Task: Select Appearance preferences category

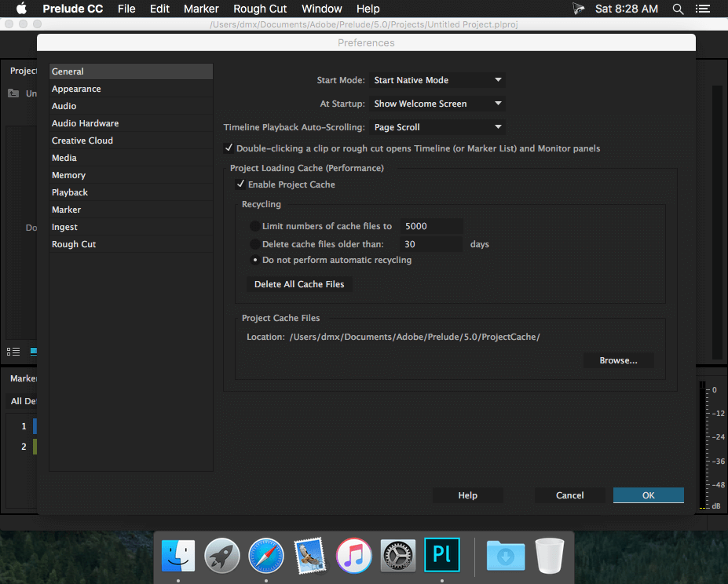Action: click(131, 89)
